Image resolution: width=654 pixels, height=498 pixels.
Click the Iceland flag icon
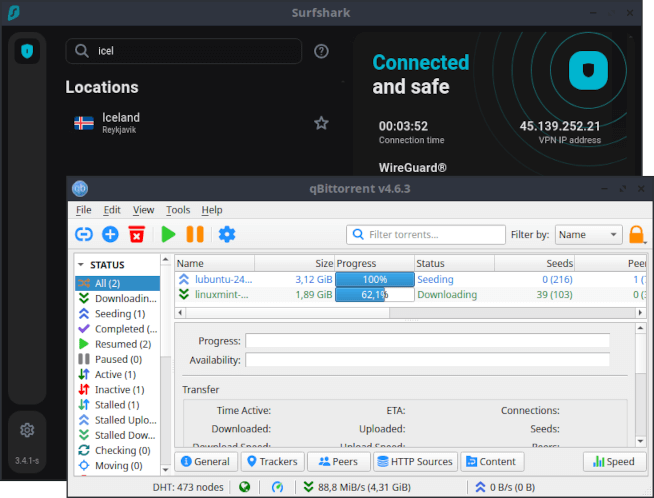pyautogui.click(x=84, y=123)
